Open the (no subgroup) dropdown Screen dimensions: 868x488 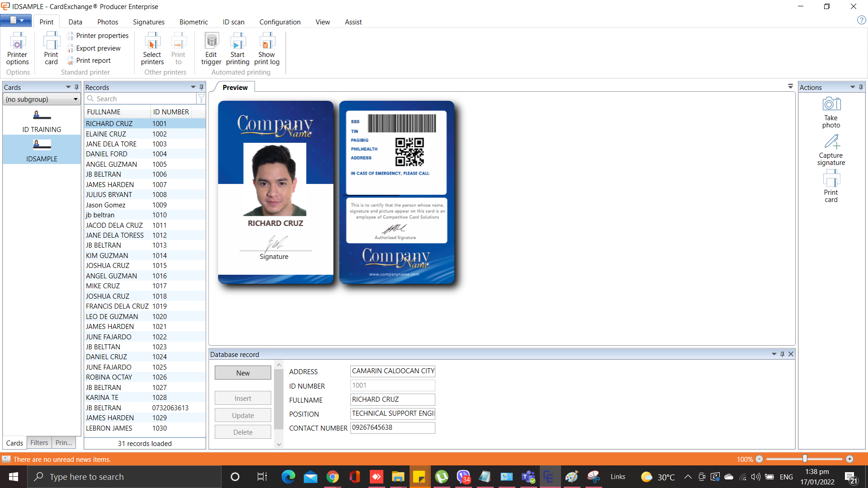42,99
